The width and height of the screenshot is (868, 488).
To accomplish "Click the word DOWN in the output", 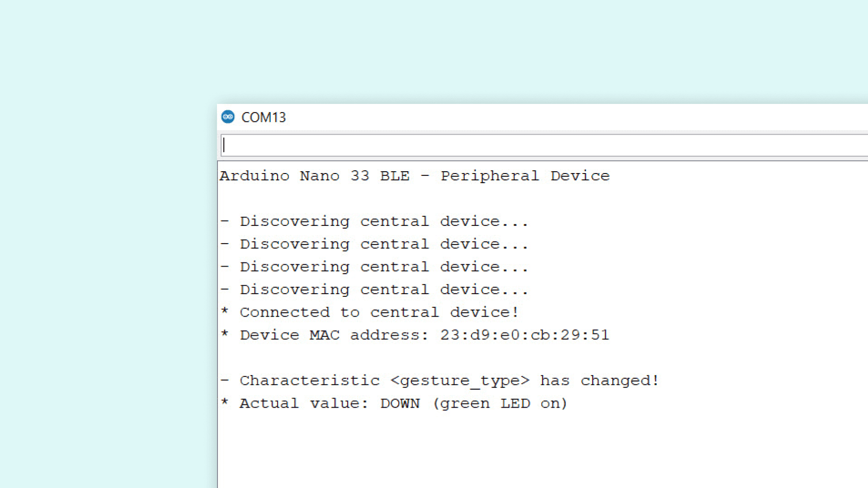I will [400, 404].
